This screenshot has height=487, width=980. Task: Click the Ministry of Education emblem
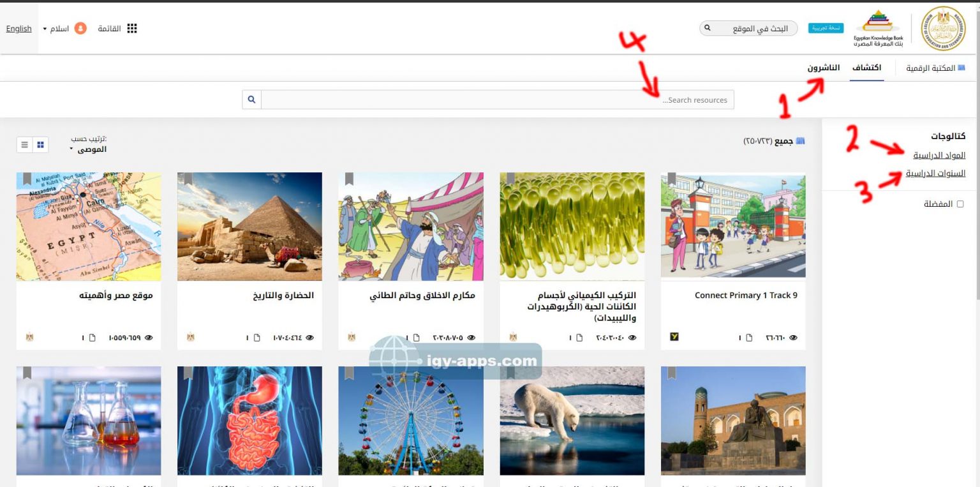(x=944, y=29)
